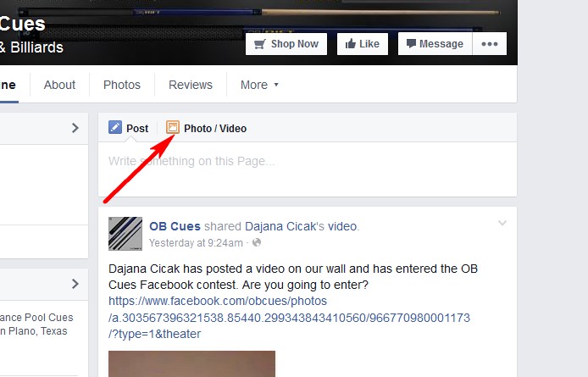
Task: Click the public globe privacy icon
Action: pos(257,242)
